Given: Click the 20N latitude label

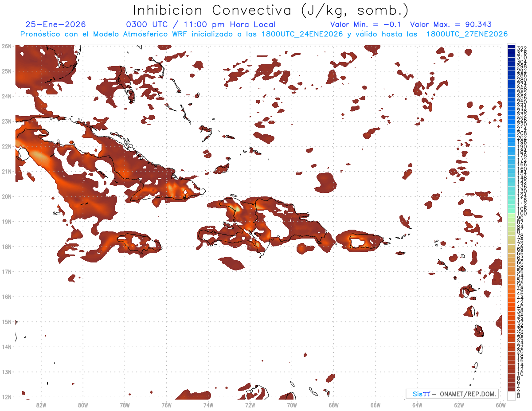Looking at the screenshot, I should (6, 196).
